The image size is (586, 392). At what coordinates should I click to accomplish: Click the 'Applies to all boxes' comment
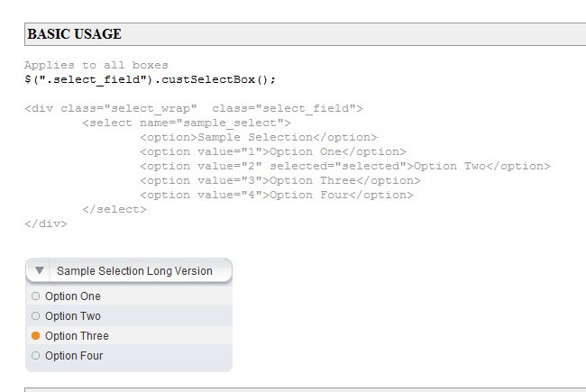point(96,65)
